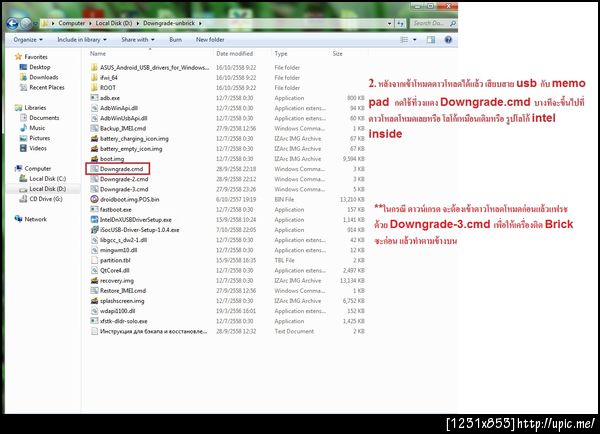
Task: Select the Backup_IMEI.cmd file icon
Action: [94, 128]
